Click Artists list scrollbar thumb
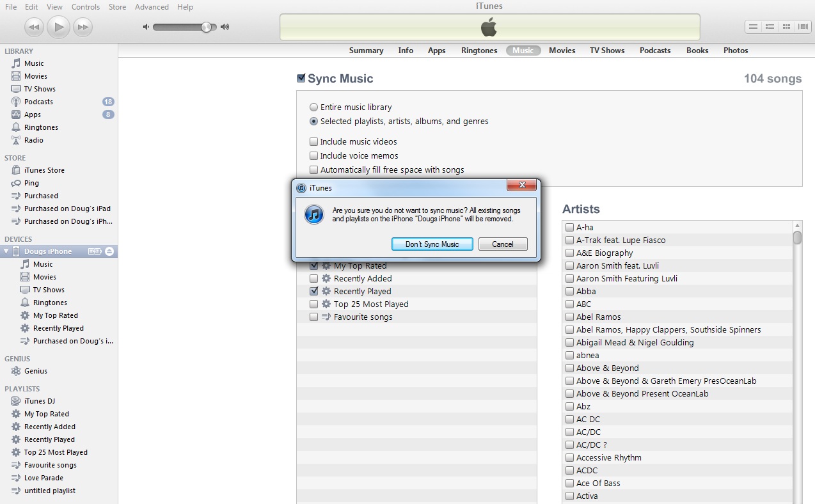Screen dimensions: 815x504 pyautogui.click(x=797, y=237)
